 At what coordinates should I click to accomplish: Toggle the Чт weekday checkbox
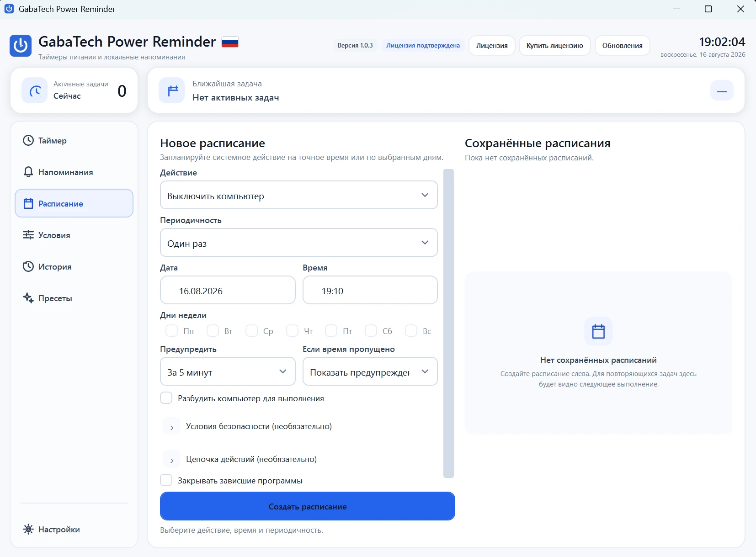(293, 330)
